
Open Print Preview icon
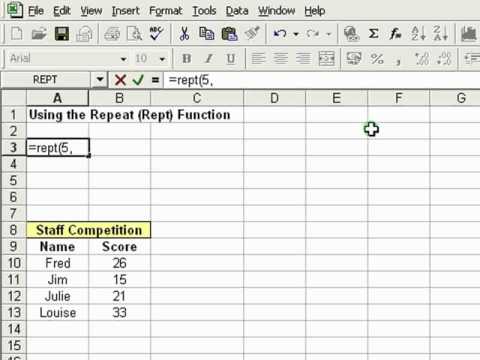[x=134, y=34]
